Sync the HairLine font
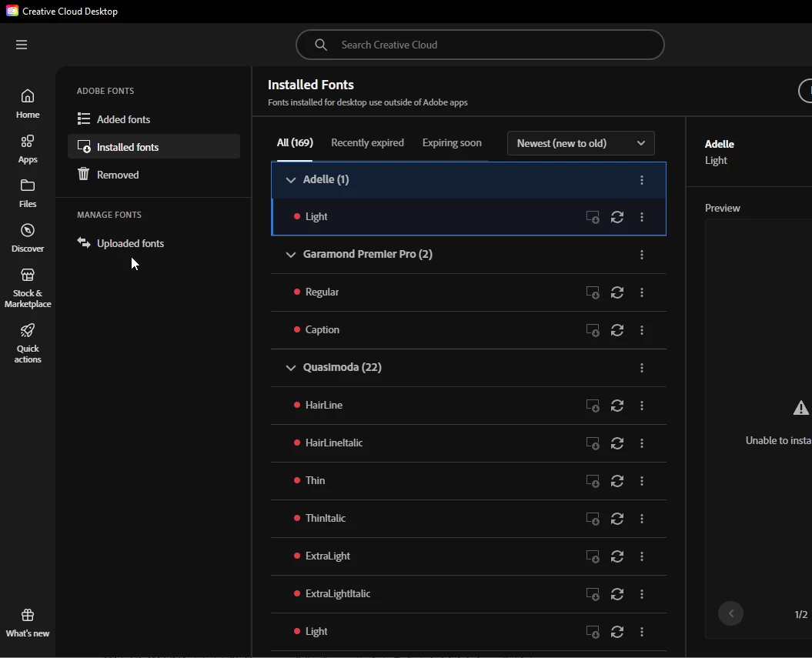The width and height of the screenshot is (812, 658). click(x=617, y=406)
